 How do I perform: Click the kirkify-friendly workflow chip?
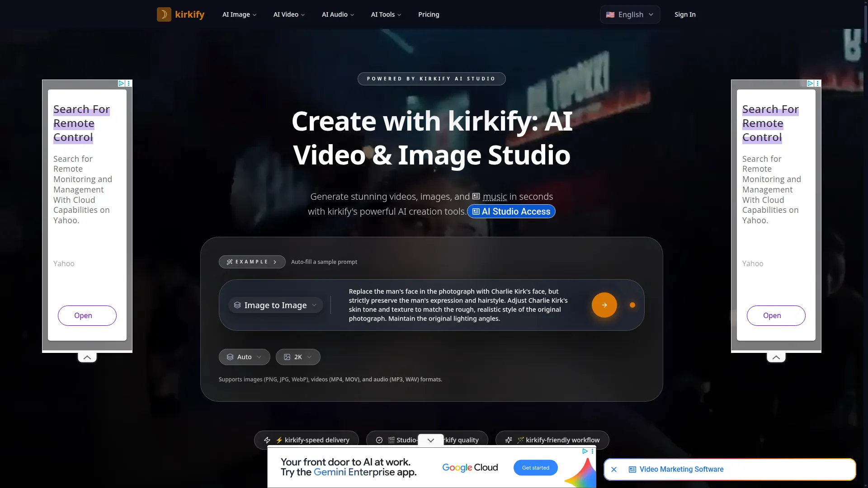[552, 440]
